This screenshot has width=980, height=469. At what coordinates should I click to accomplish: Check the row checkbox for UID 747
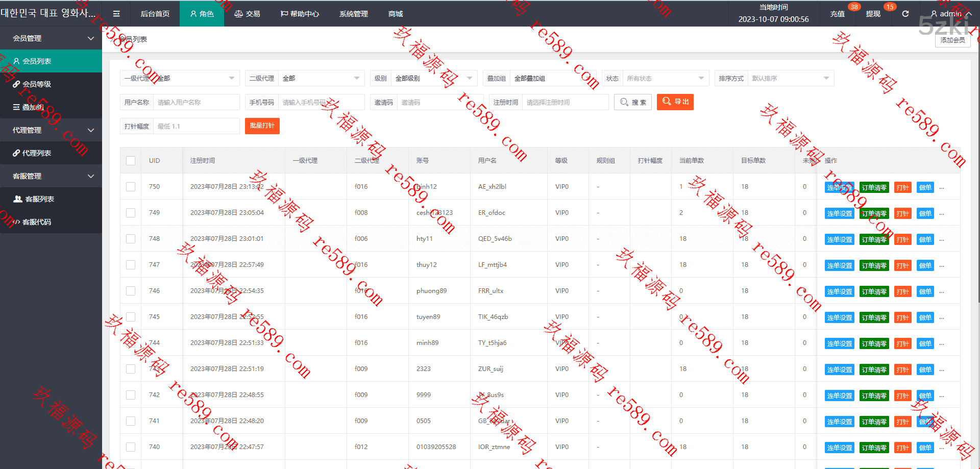pos(131,265)
